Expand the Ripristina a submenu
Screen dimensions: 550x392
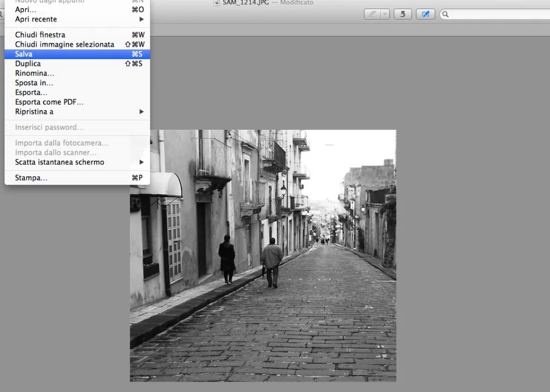(x=34, y=112)
